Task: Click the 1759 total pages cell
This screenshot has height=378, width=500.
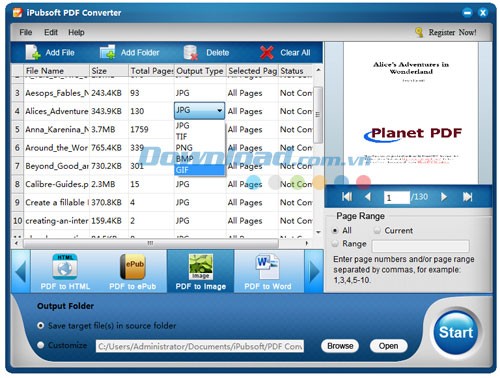Action: point(151,129)
